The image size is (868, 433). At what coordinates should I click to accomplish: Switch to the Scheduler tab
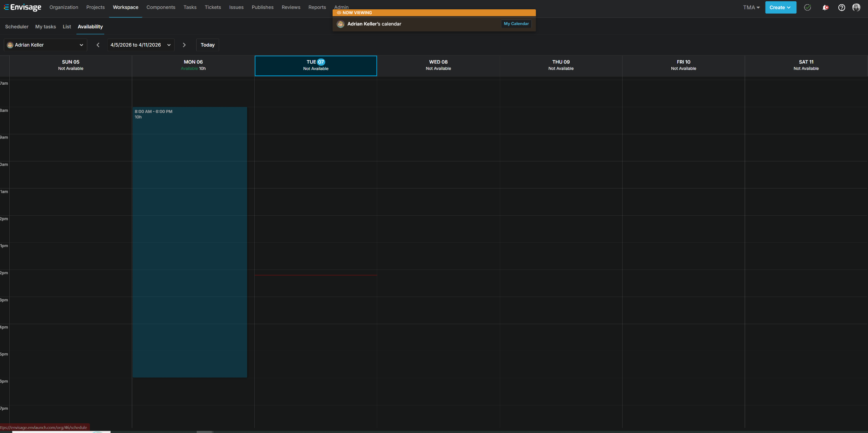17,27
